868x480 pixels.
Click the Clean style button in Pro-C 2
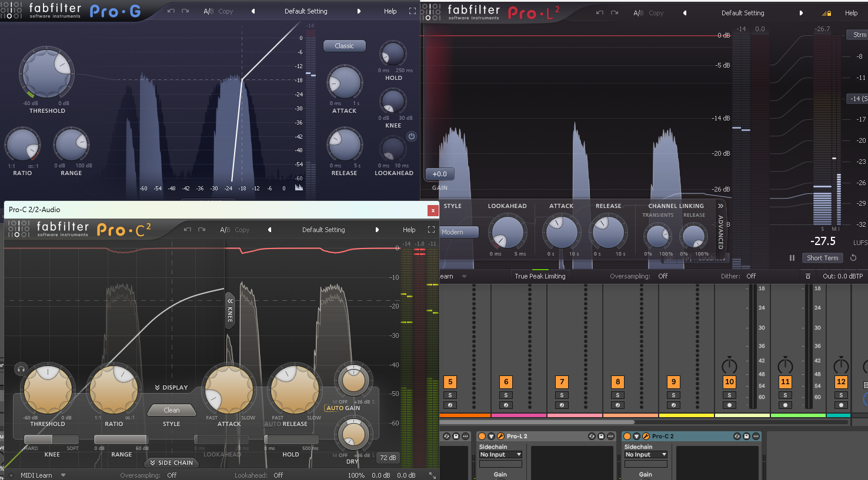172,410
